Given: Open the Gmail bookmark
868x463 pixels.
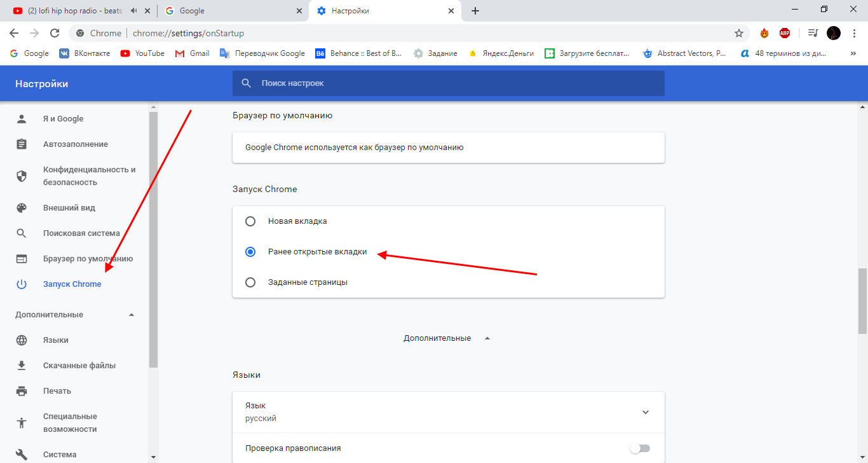Looking at the screenshot, I should [193, 53].
